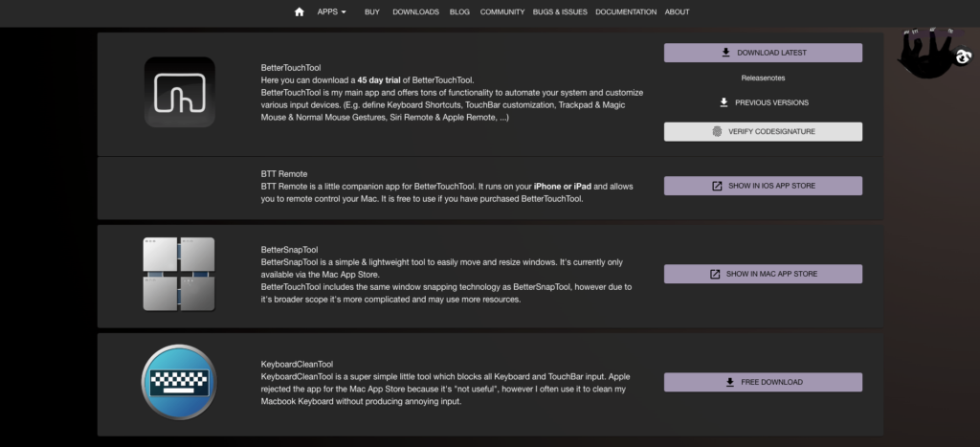Click the BetterSnapTool window grid icon
The width and height of the screenshot is (980, 447).
coord(179,274)
